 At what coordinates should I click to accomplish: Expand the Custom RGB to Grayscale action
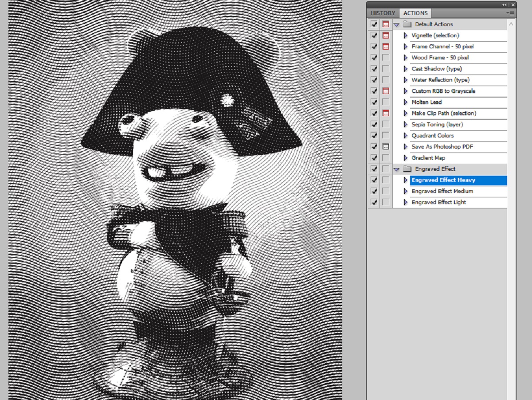405,91
